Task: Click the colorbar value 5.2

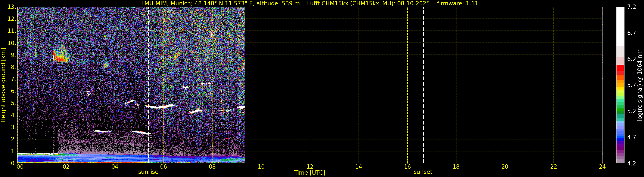Action: click(x=632, y=111)
